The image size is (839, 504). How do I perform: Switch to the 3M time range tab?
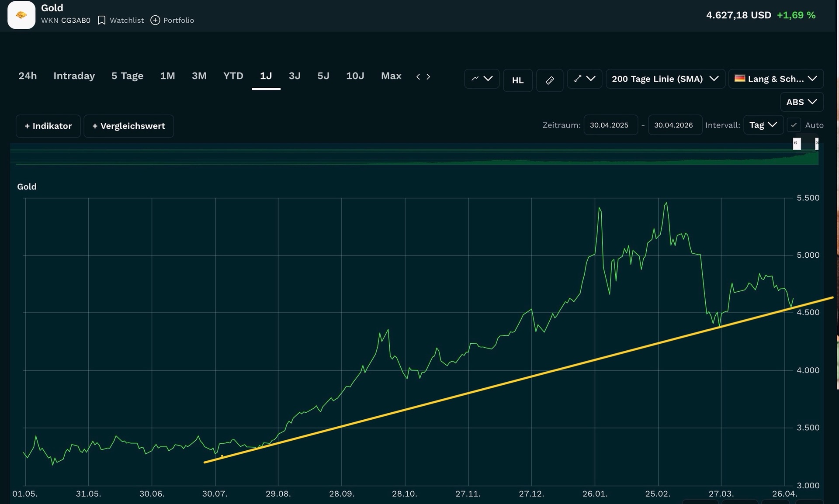(x=199, y=76)
